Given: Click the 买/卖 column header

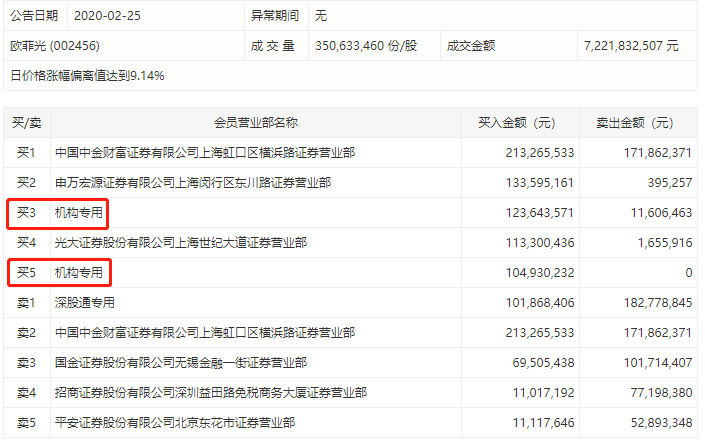Looking at the screenshot, I should point(27,123).
